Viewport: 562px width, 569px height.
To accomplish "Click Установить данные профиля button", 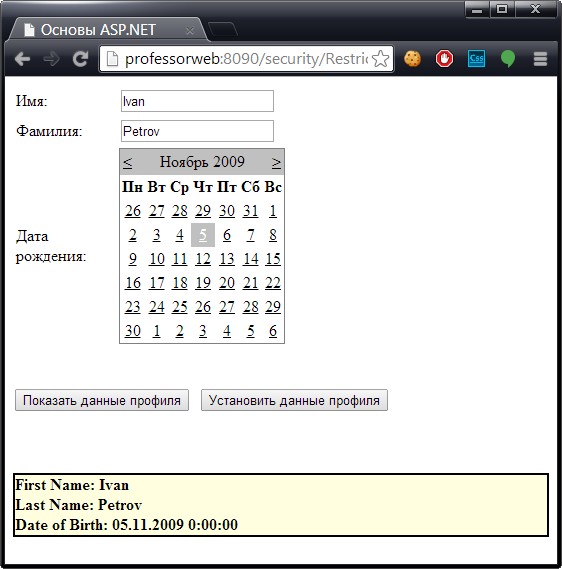I will [x=294, y=400].
